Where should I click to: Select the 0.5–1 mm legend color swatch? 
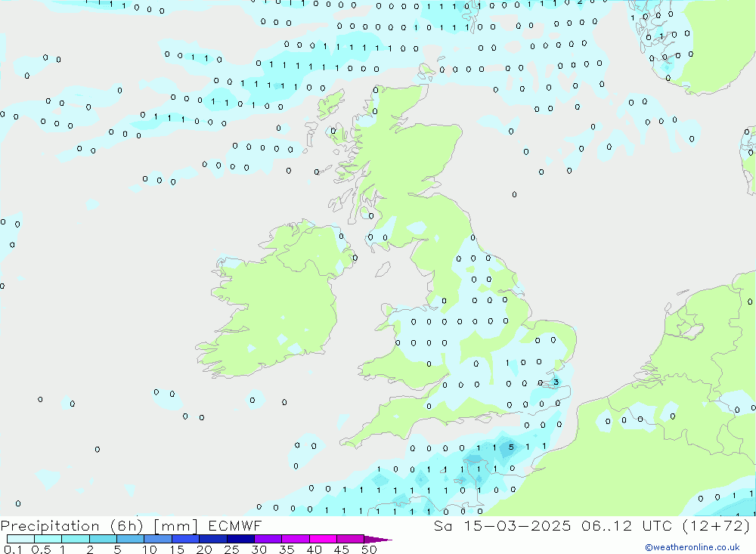(48, 539)
